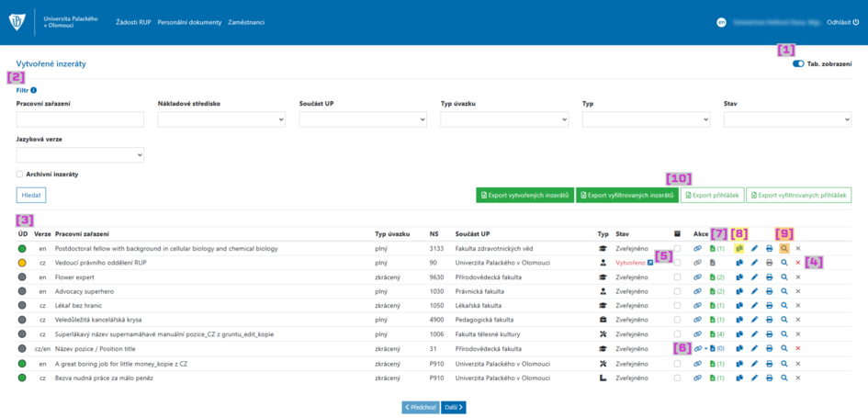Click Export vytvořených inzerátů button

point(524,196)
